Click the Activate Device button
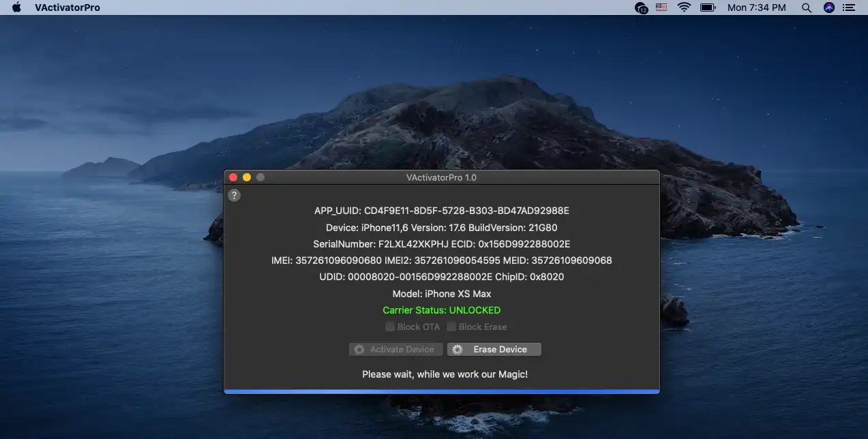Screen dimensions: 868x439 [x=395, y=349]
